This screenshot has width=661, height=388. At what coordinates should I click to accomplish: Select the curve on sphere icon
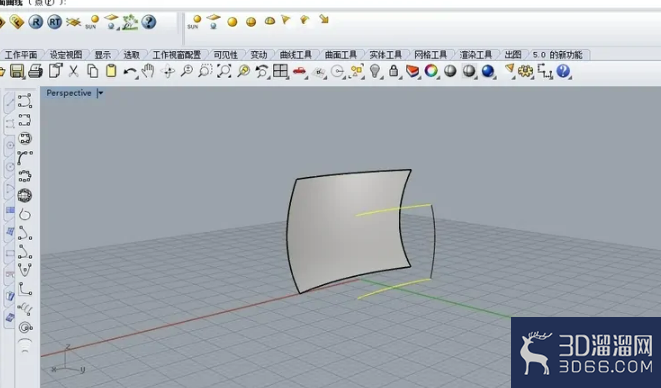coord(25,195)
